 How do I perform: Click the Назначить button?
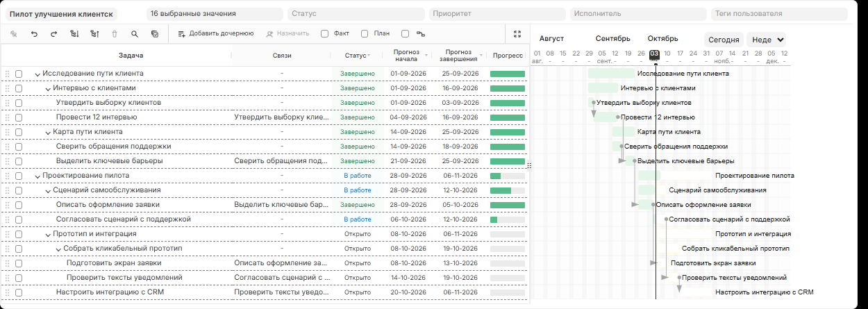[x=287, y=33]
